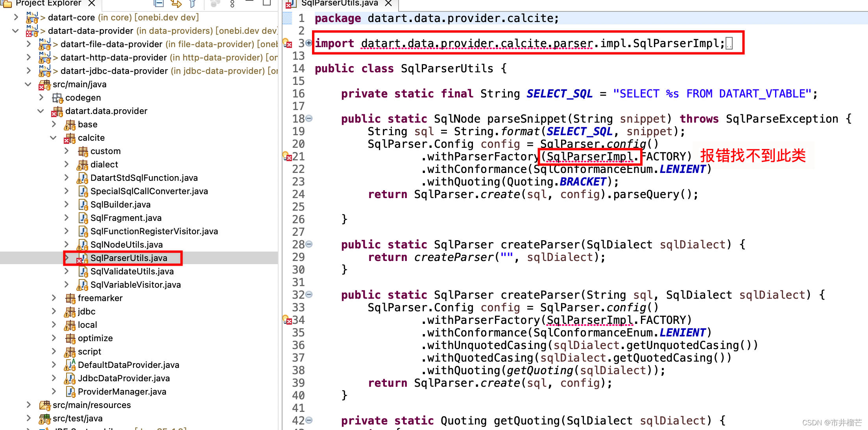Click the error quick-fix marker on line 34
The width and height of the screenshot is (868, 430).
(287, 320)
